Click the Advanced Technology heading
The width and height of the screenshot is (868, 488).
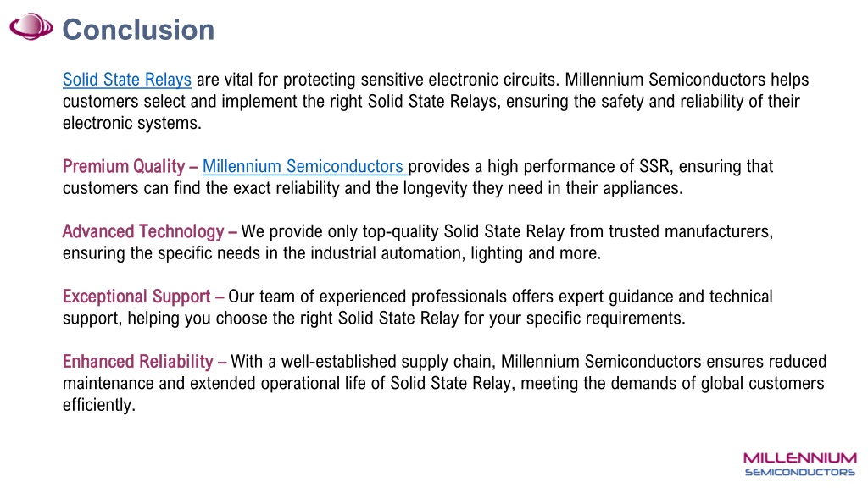coord(143,231)
